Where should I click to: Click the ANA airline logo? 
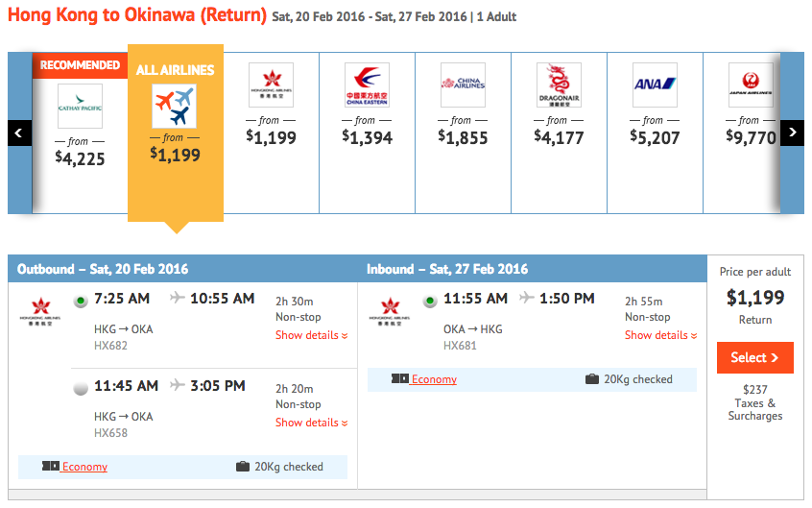pyautogui.click(x=656, y=85)
